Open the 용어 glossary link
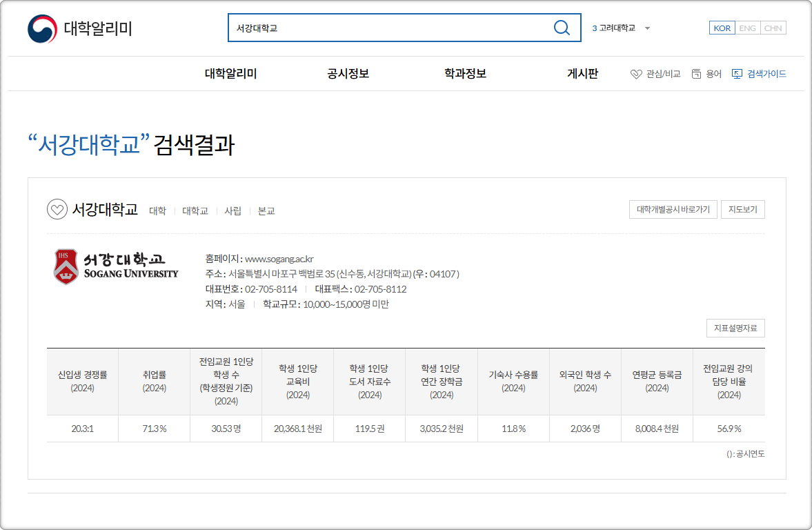Image resolution: width=812 pixels, height=530 pixels. 713,74
